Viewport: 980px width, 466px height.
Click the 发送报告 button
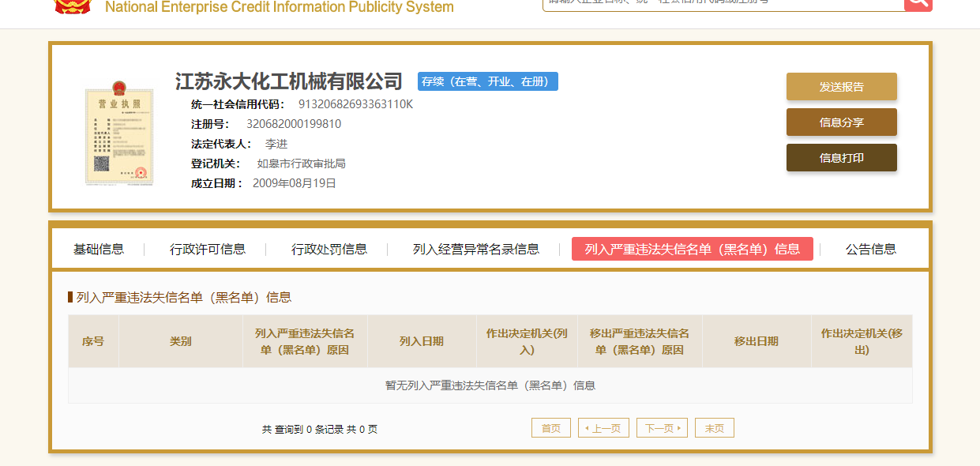coord(841,87)
